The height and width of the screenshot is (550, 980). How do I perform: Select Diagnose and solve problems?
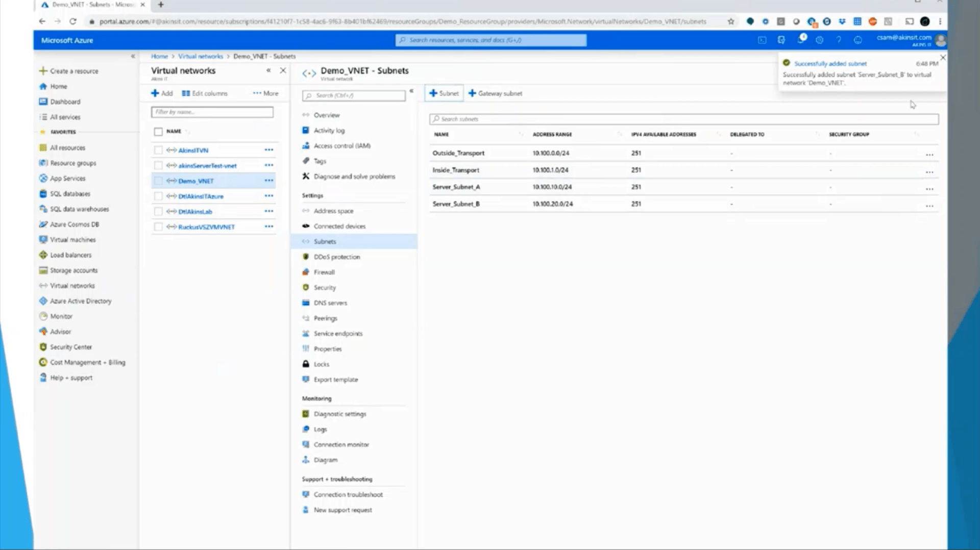[354, 176]
